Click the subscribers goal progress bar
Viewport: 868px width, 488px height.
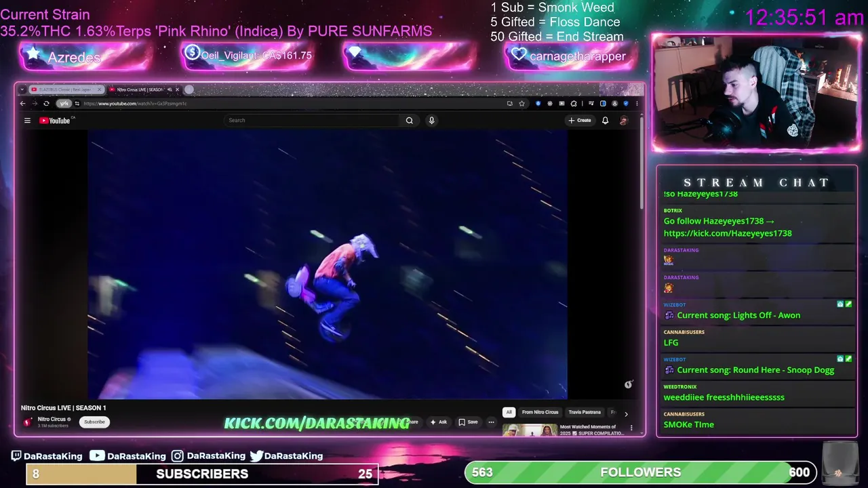tap(202, 474)
